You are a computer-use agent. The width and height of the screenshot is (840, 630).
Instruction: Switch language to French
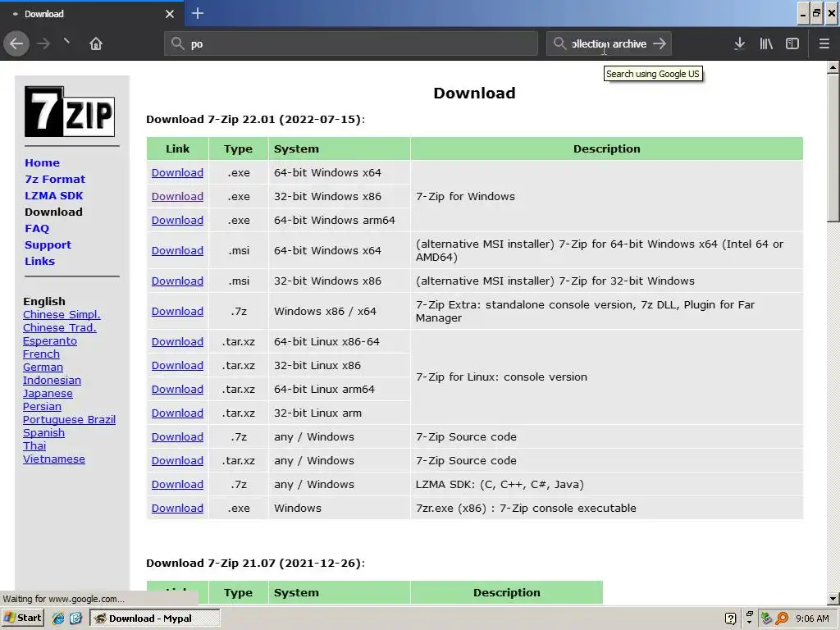(41, 354)
